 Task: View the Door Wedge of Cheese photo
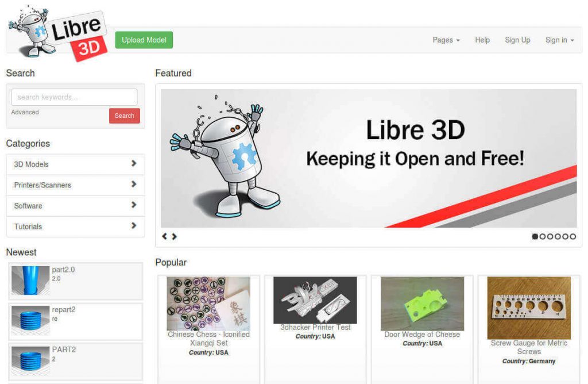point(422,304)
